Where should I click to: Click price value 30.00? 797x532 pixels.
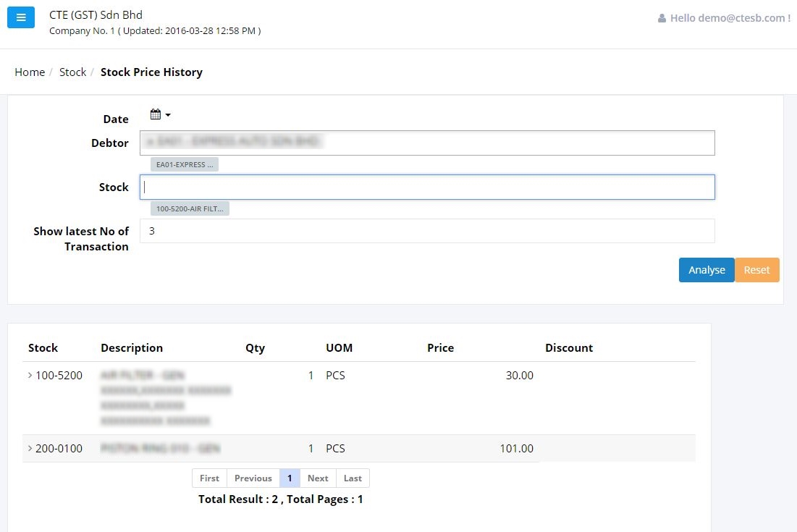tap(520, 376)
